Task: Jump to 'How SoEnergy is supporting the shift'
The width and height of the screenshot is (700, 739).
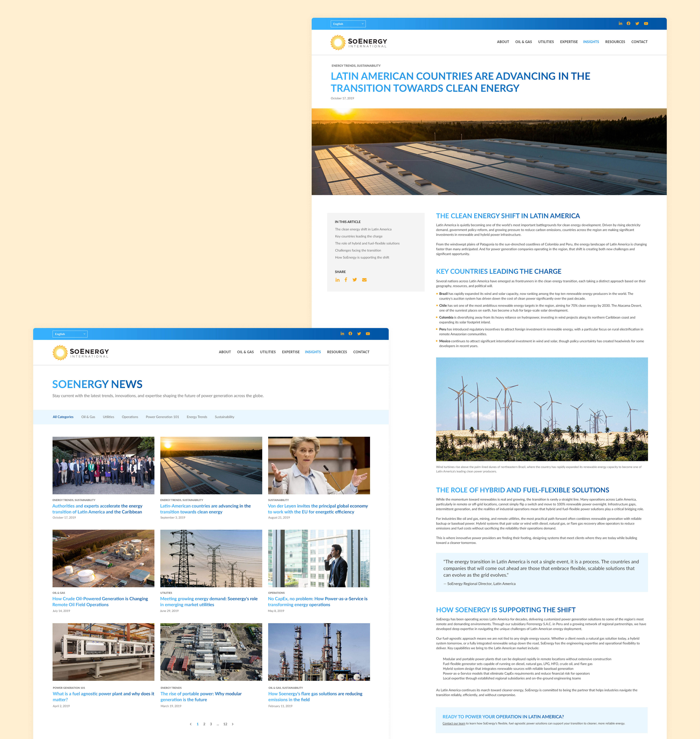Action: click(x=362, y=257)
